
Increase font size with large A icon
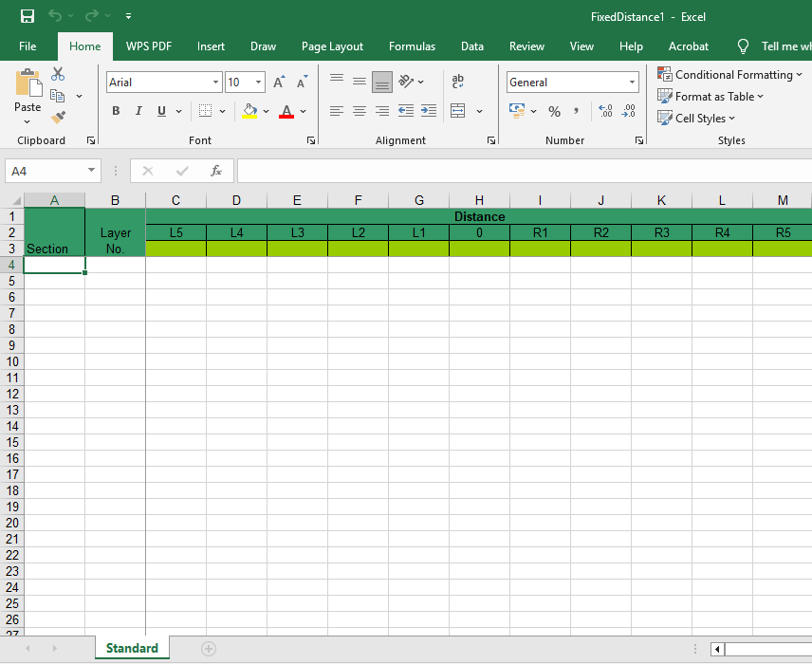click(x=279, y=82)
